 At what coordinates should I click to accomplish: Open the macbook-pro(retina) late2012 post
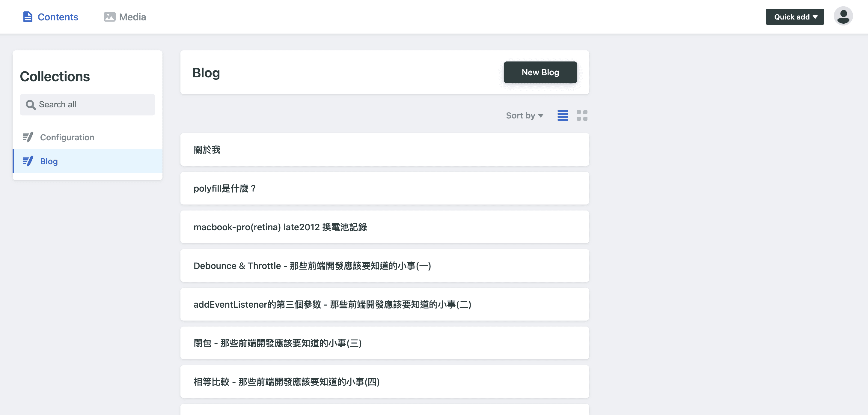(x=384, y=227)
